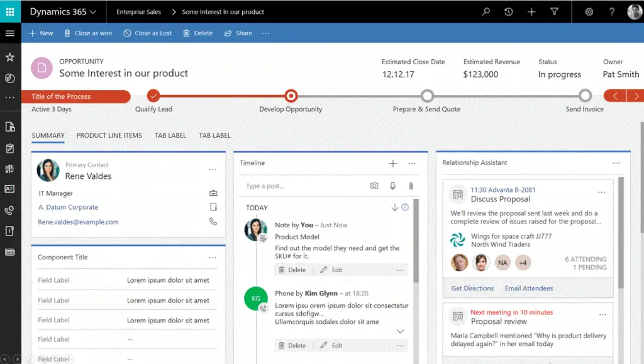The image size is (644, 364).
Task: Open Settings gear in top bar
Action: 589,11
